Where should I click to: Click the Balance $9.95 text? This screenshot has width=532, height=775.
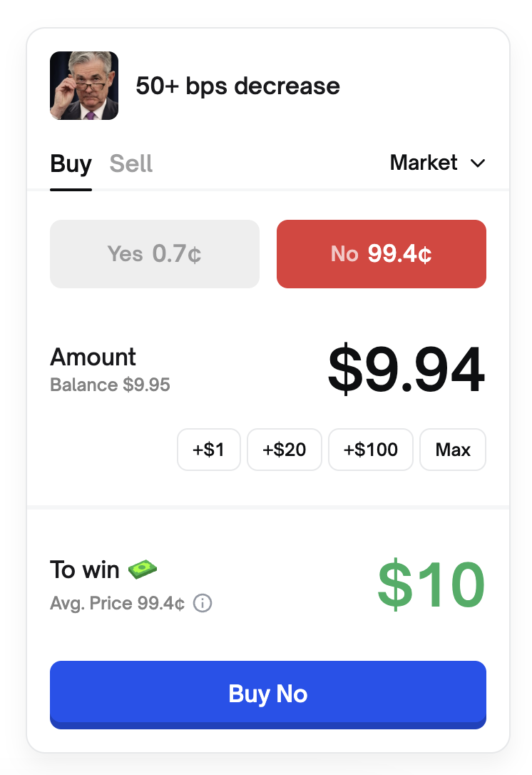(x=110, y=385)
